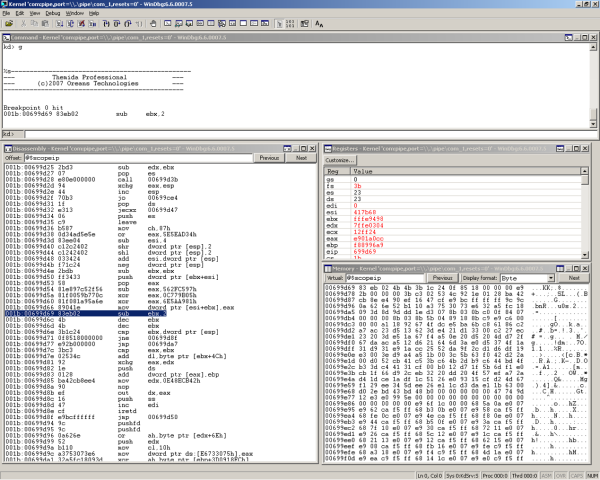Click the Step Into icon

106,24
